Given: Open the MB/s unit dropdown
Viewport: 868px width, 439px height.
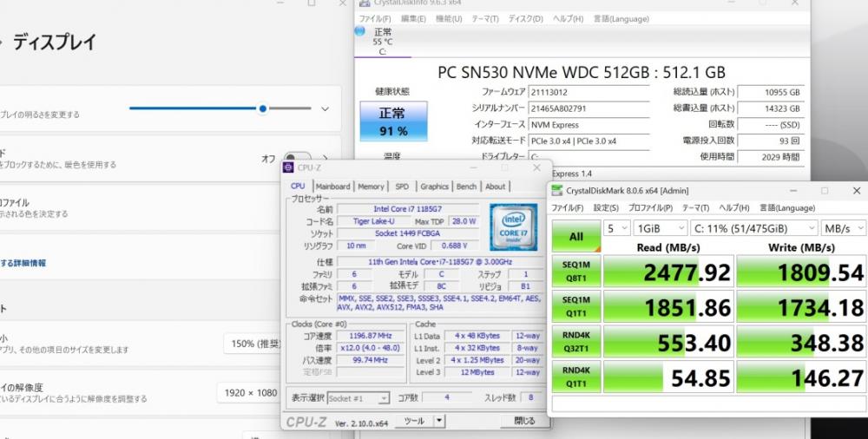Looking at the screenshot, I should coord(844,228).
